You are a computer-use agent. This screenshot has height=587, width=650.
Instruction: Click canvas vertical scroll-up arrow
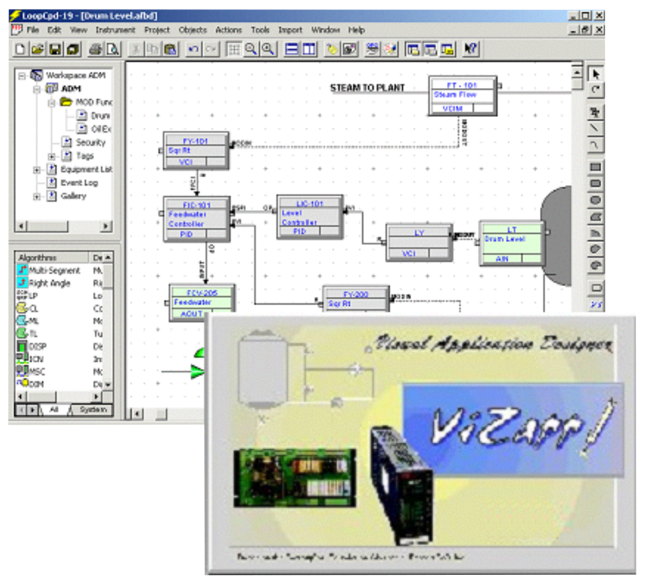577,73
